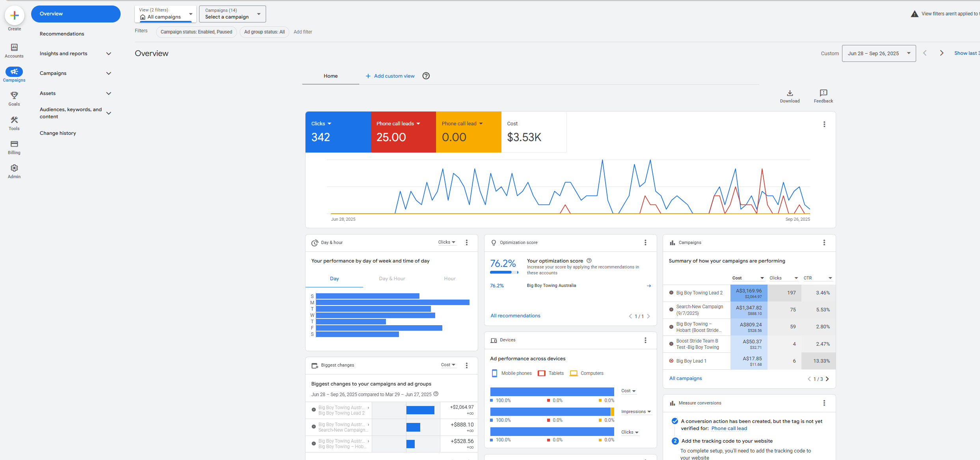Viewport: 980px width, 460px height.
Task: Open Recommendations in the side menu
Action: (x=62, y=34)
